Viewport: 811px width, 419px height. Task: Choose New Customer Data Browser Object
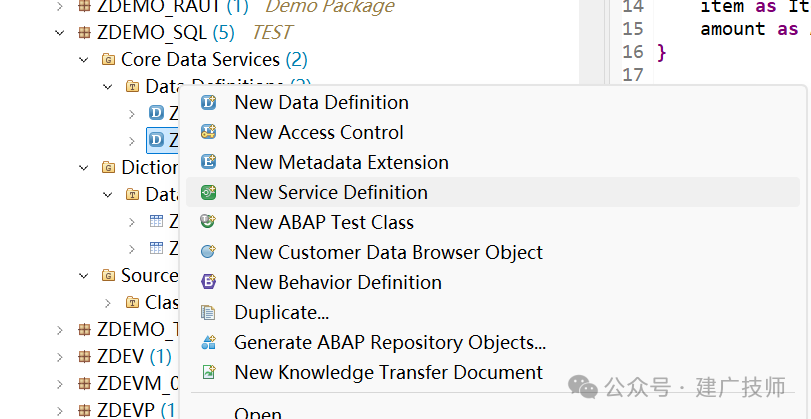(388, 252)
